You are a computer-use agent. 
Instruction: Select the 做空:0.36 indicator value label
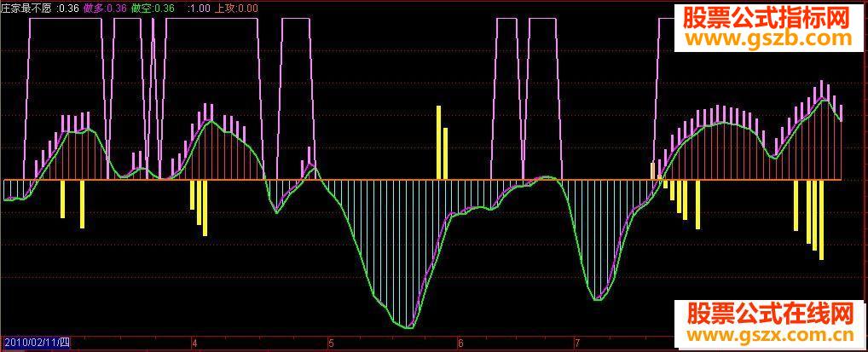pos(153,9)
